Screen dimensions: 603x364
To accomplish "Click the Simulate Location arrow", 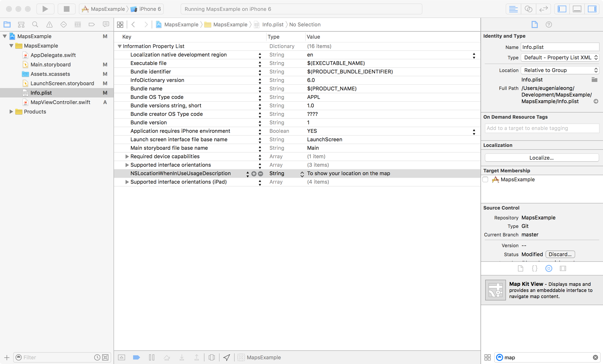I will tap(227, 357).
